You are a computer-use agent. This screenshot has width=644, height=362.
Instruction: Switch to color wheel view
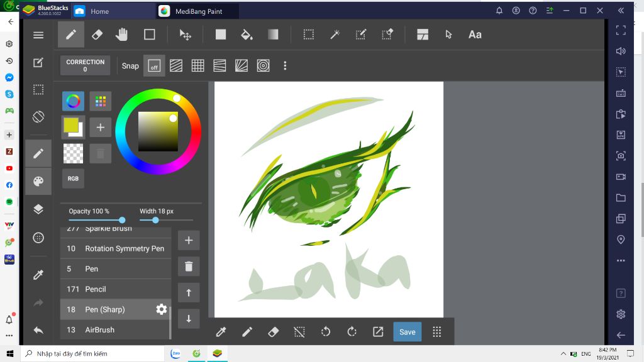coord(73,101)
